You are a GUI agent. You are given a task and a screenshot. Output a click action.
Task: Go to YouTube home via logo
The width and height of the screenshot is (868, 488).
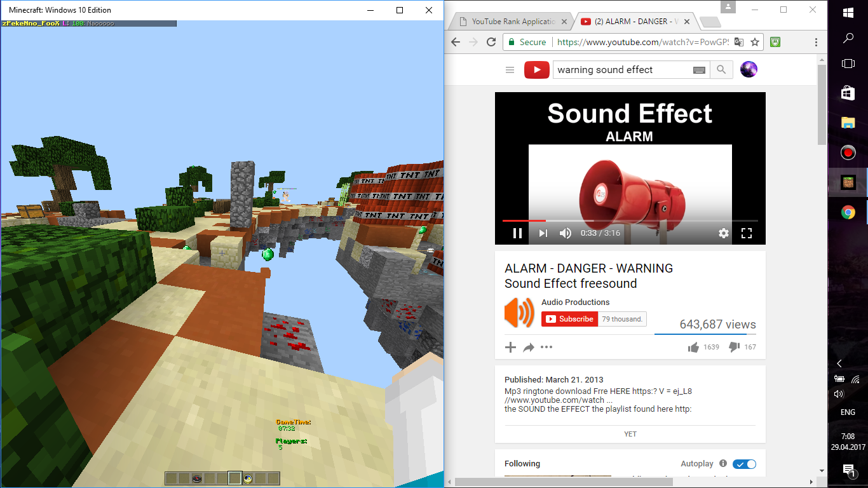click(537, 70)
